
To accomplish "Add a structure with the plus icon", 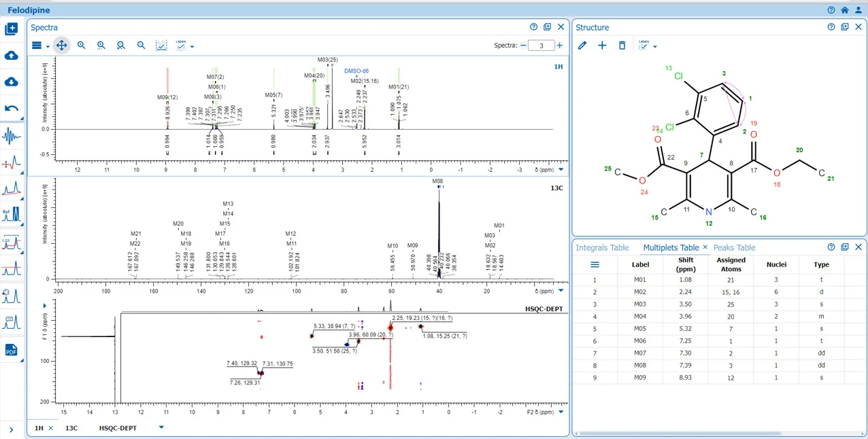I will 602,46.
